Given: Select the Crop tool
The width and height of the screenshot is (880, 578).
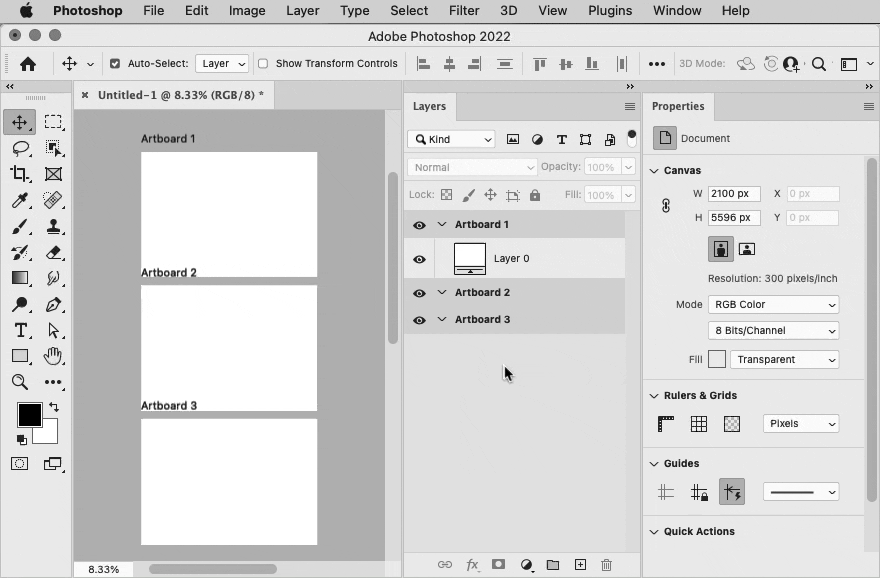Looking at the screenshot, I should [x=20, y=174].
